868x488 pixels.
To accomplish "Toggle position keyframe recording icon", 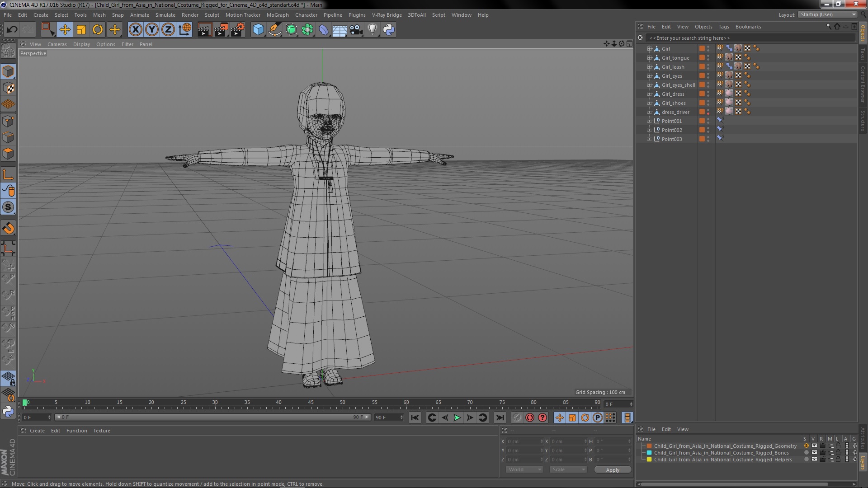I will (559, 418).
